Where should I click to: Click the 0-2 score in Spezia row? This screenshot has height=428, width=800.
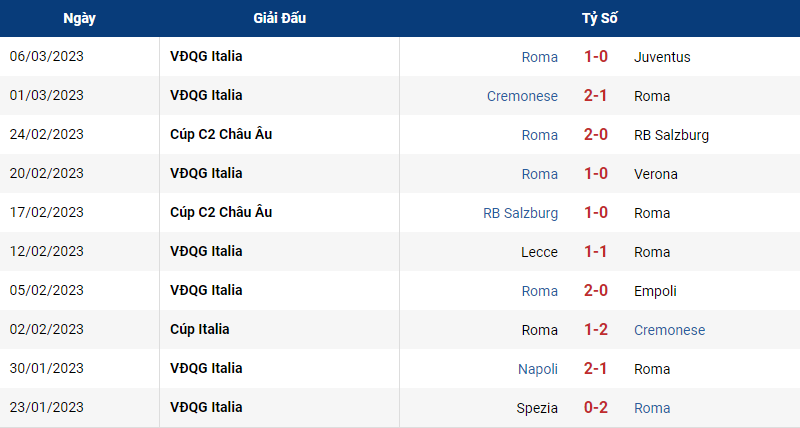595,408
